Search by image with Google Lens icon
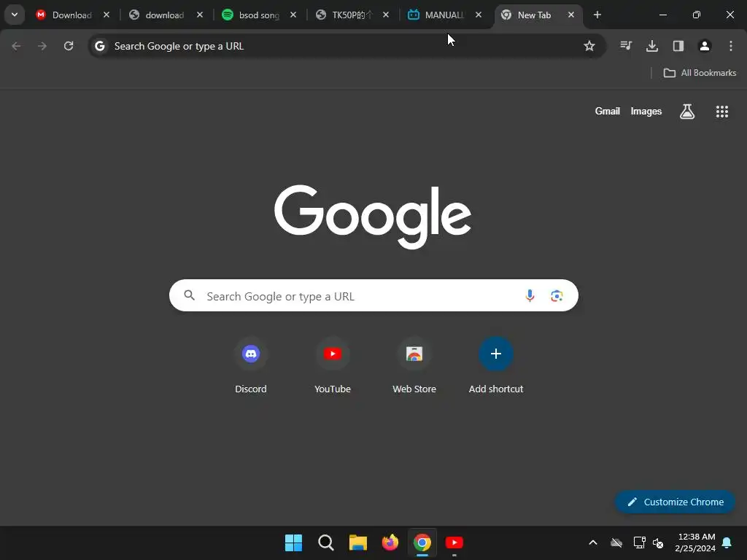This screenshot has width=747, height=560. point(557,296)
